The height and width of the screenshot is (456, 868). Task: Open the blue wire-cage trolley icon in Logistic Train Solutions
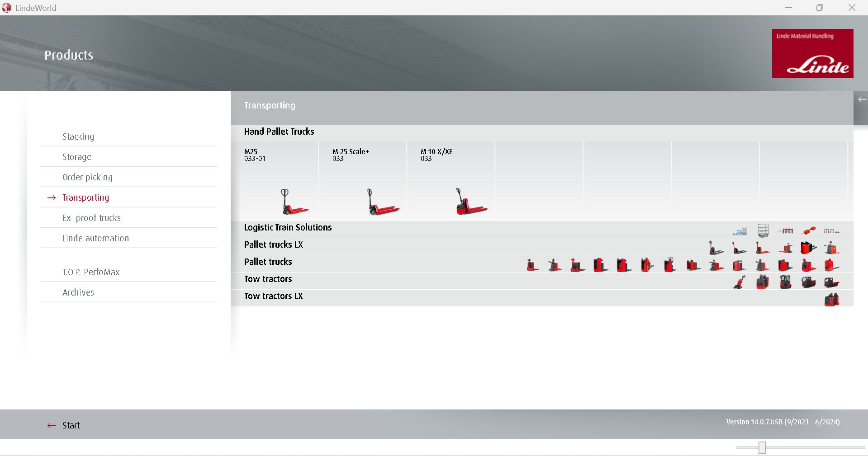tap(763, 230)
